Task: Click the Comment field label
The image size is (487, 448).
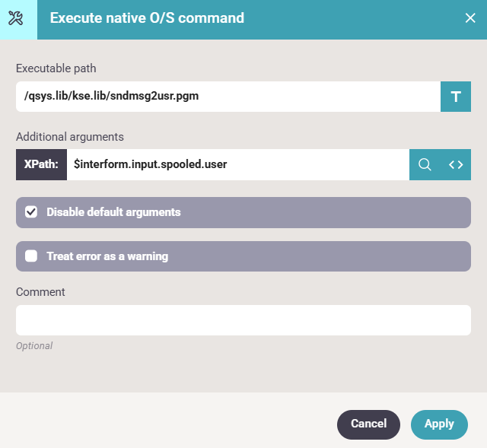Action: coord(40,292)
